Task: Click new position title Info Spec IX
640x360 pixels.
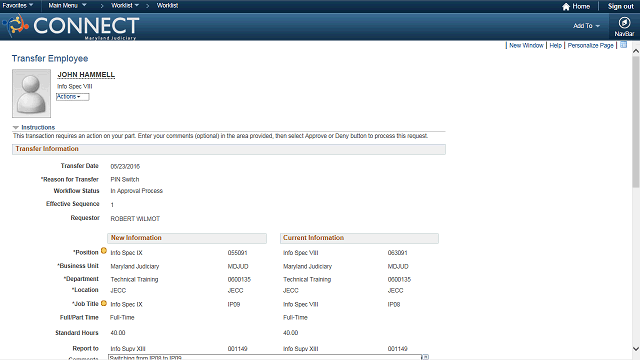Action: 126,253
